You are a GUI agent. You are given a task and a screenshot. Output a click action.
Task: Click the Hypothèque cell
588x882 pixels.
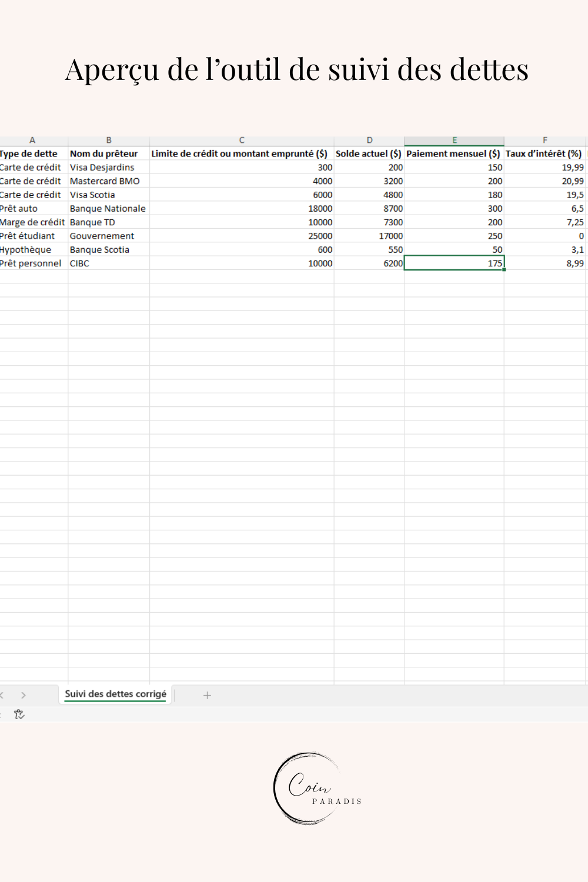[34, 249]
